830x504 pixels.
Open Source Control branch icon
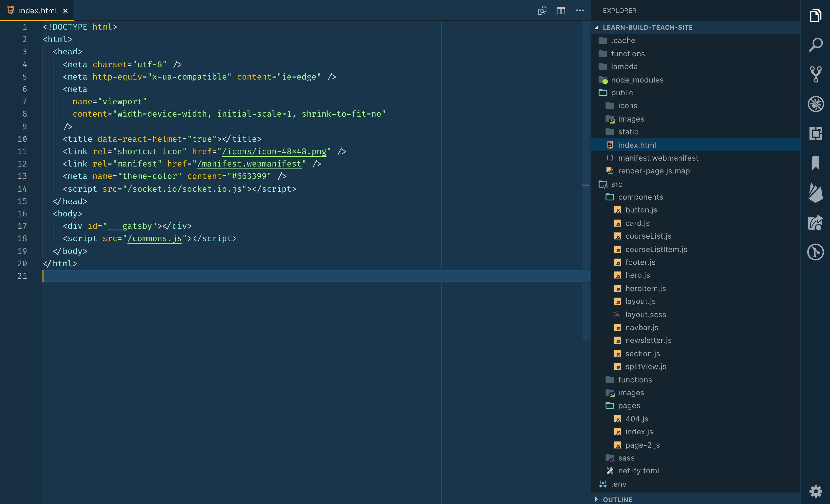(815, 74)
